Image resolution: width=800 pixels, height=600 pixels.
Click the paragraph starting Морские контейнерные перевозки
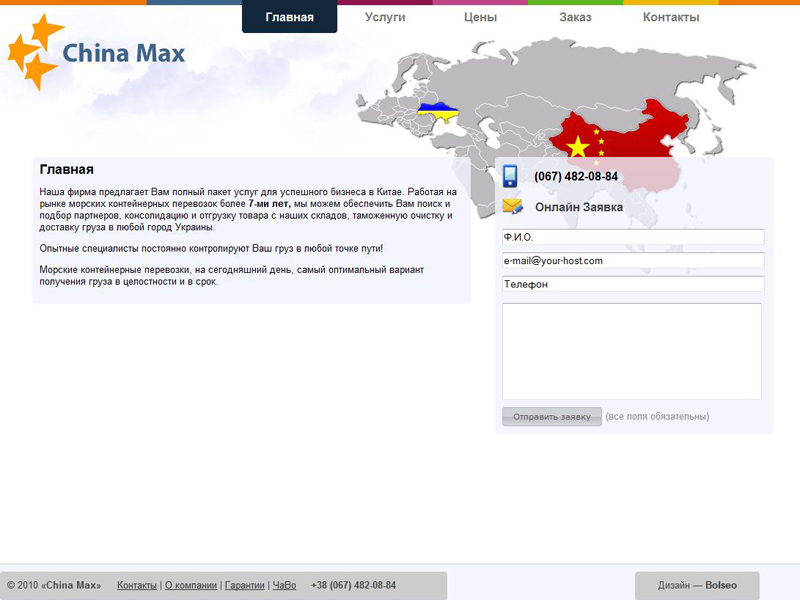(x=232, y=276)
